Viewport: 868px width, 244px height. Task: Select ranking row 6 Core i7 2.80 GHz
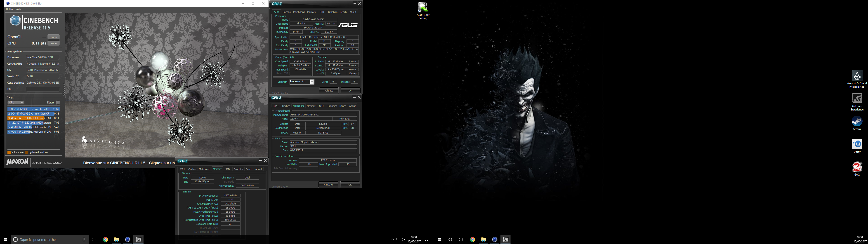[x=33, y=132]
